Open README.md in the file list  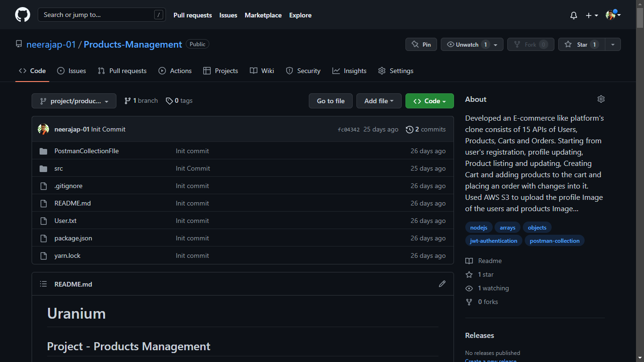pyautogui.click(x=73, y=203)
